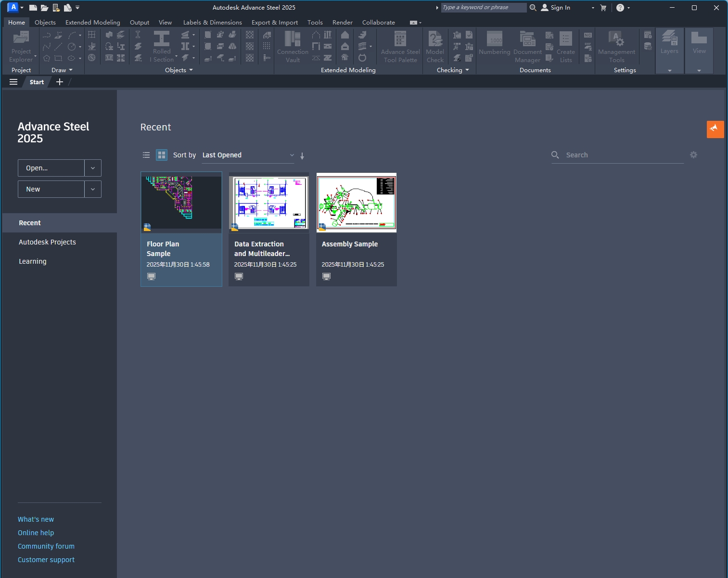The image size is (728, 578).
Task: Select Autodesk Projects in the sidebar
Action: click(47, 242)
